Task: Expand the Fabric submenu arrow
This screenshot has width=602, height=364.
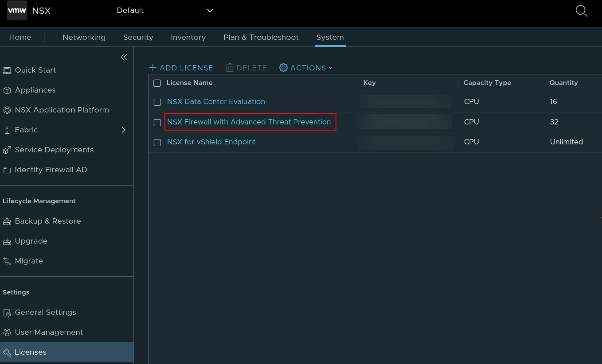Action: (124, 130)
